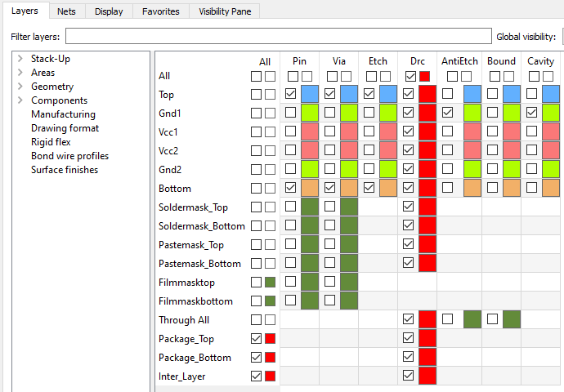This screenshot has width=564, height=392.
Task: Uncheck the Gnd1 AntiEtch checkbox
Action: [447, 112]
